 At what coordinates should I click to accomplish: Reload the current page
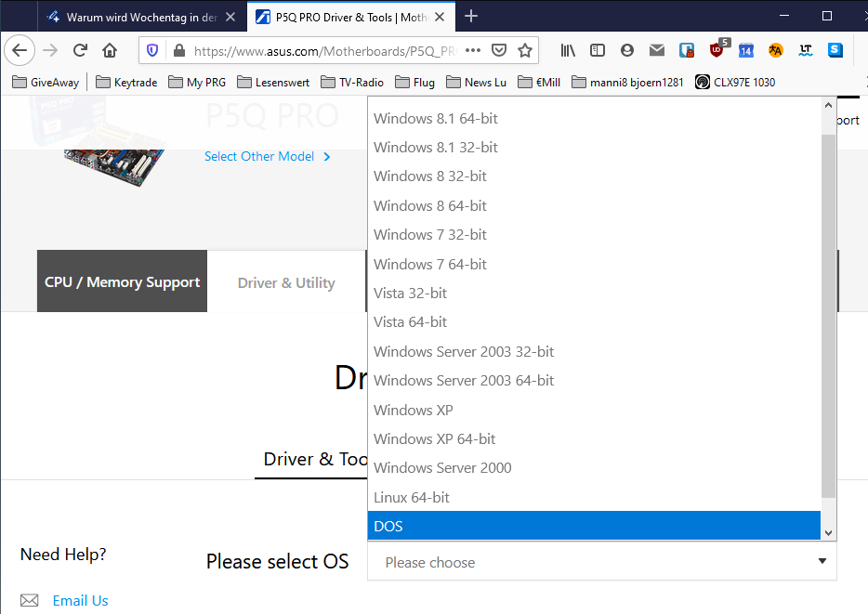coord(80,50)
